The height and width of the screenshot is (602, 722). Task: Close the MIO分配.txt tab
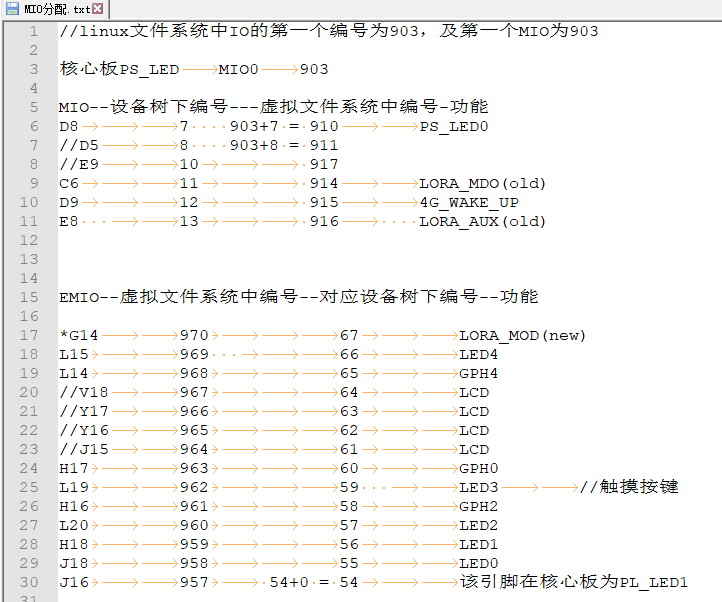97,8
